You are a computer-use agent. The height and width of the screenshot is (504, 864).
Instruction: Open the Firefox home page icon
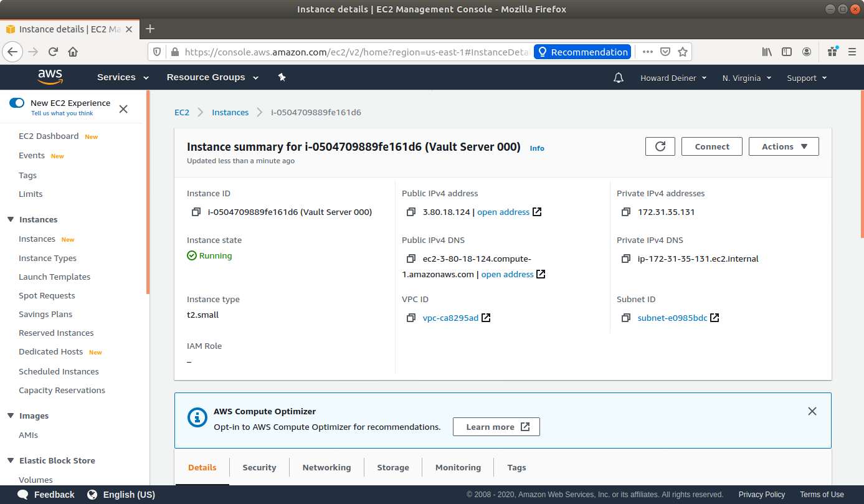coord(73,52)
